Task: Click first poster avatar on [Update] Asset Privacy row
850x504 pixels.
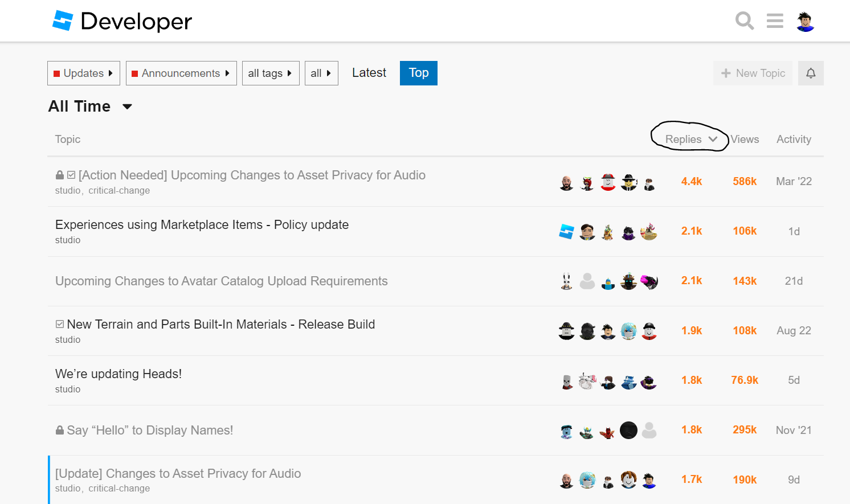Action: click(566, 480)
